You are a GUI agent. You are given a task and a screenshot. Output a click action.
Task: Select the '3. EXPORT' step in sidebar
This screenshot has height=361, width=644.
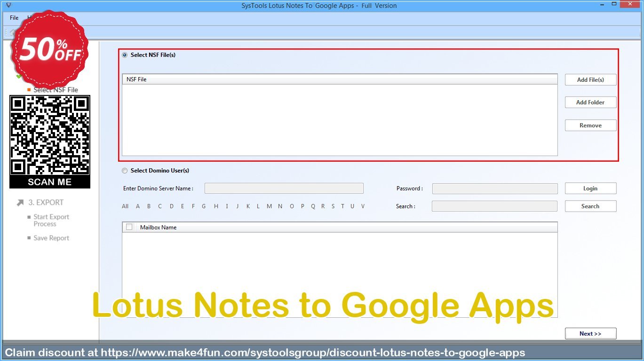(x=46, y=203)
